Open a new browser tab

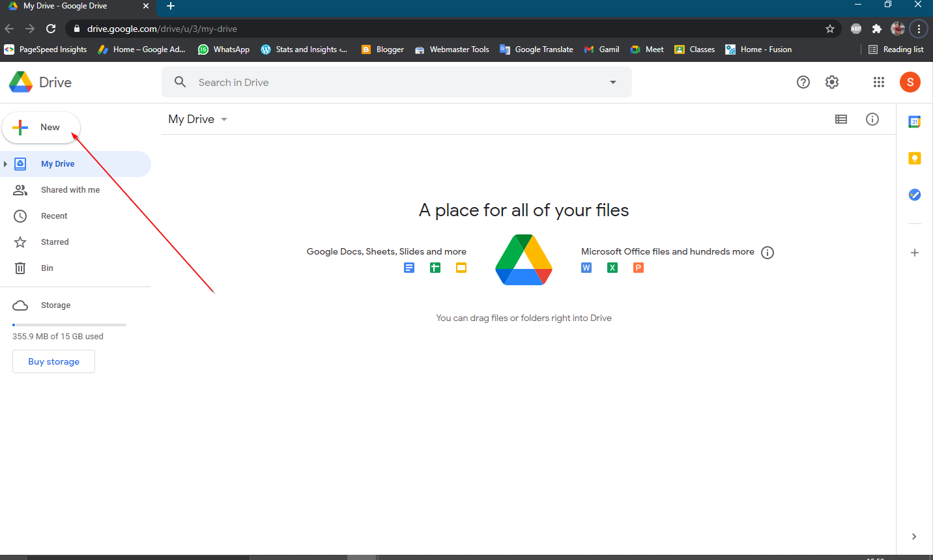point(171,6)
